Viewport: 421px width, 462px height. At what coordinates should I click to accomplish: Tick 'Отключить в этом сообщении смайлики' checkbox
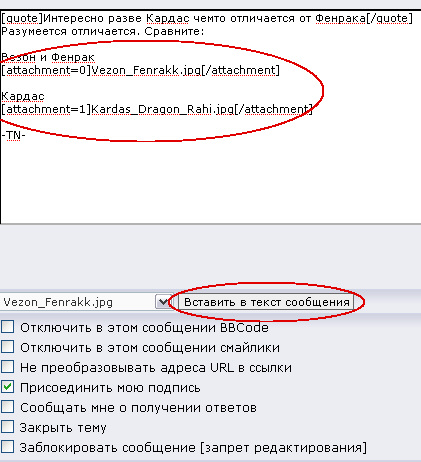tap(7, 347)
